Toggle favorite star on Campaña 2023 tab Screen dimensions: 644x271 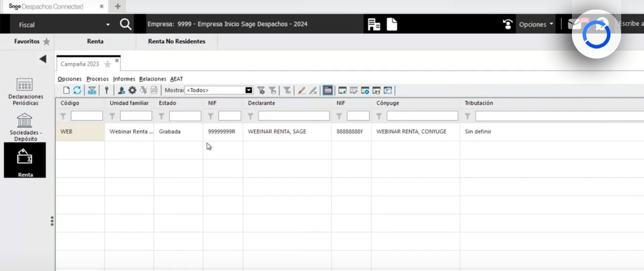(x=107, y=64)
